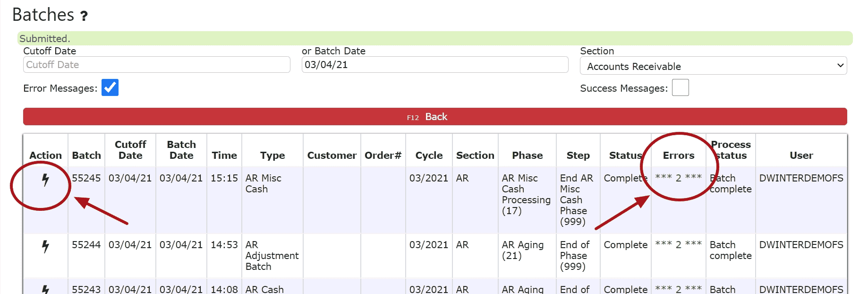Click lightning action icon for batch 55243
This screenshot has width=868, height=294.
(x=45, y=289)
